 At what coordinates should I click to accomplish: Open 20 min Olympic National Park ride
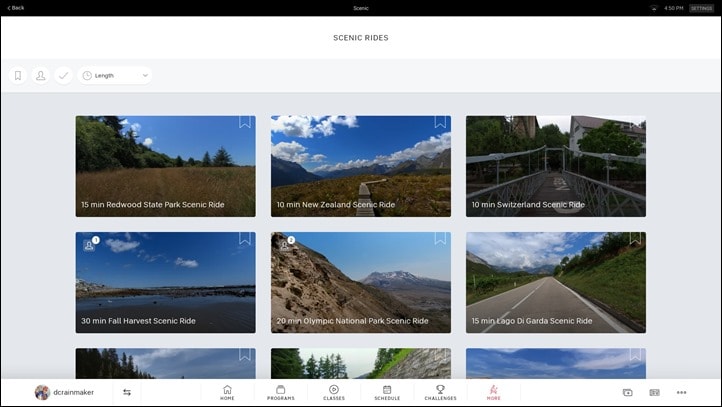point(361,282)
